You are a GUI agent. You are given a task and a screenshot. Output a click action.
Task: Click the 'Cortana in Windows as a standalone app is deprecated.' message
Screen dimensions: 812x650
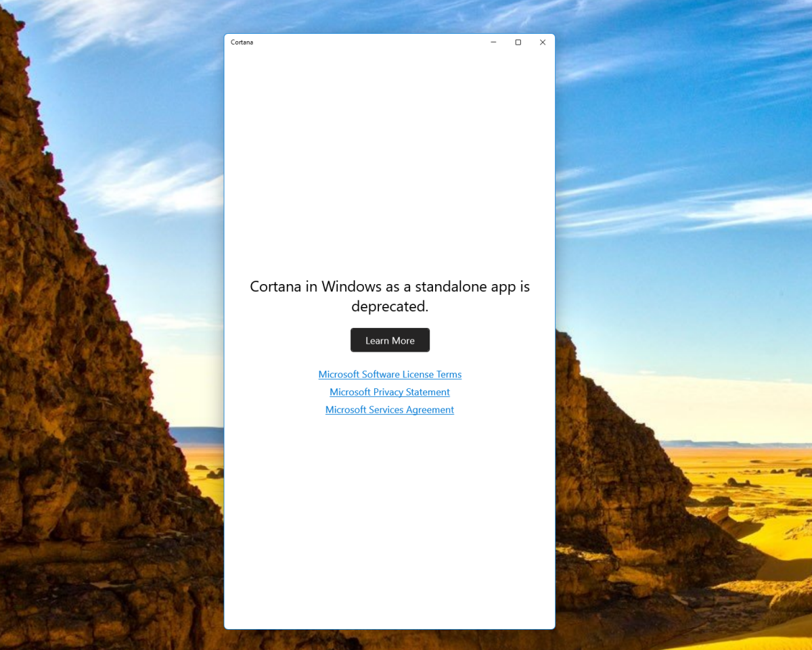click(390, 296)
